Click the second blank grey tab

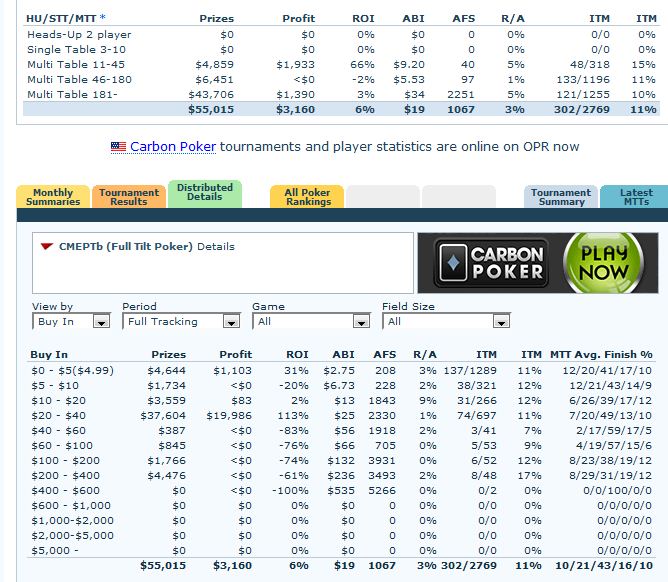coord(459,197)
